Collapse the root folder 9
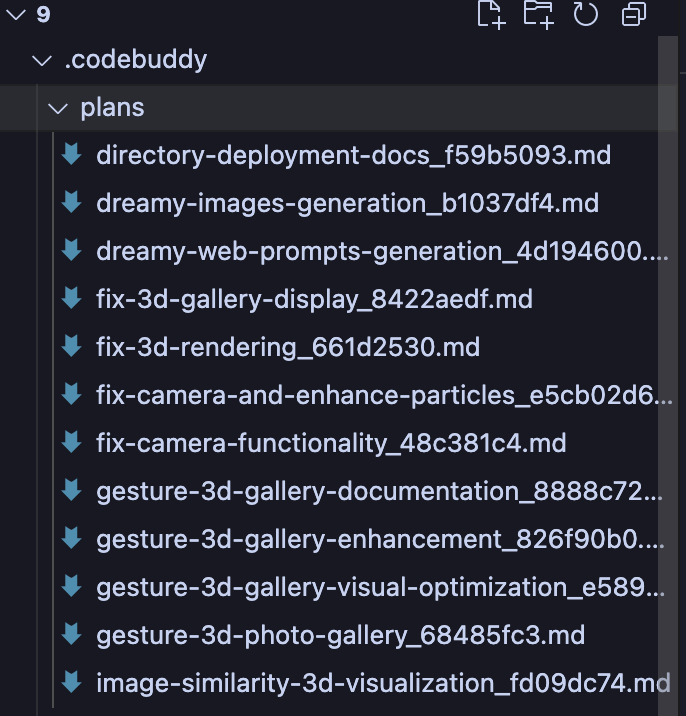686x716 pixels. 15,14
